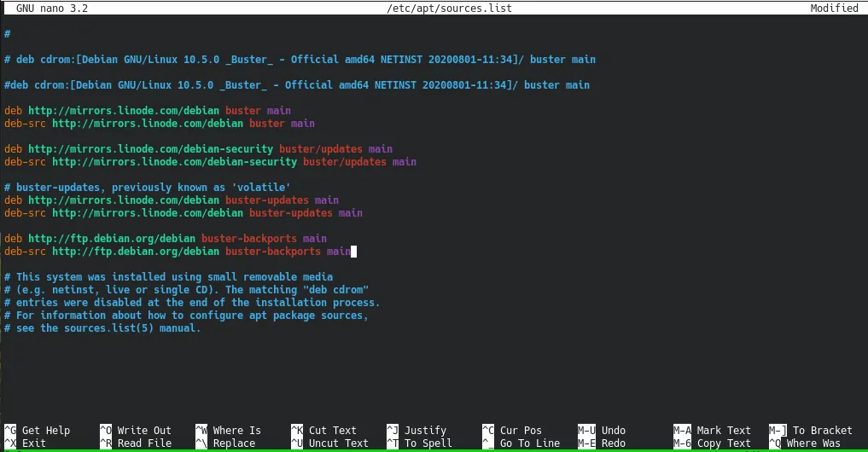The width and height of the screenshot is (868, 452).
Task: Click the deb-src ftp.debian.org buster-backports line
Action: click(178, 252)
